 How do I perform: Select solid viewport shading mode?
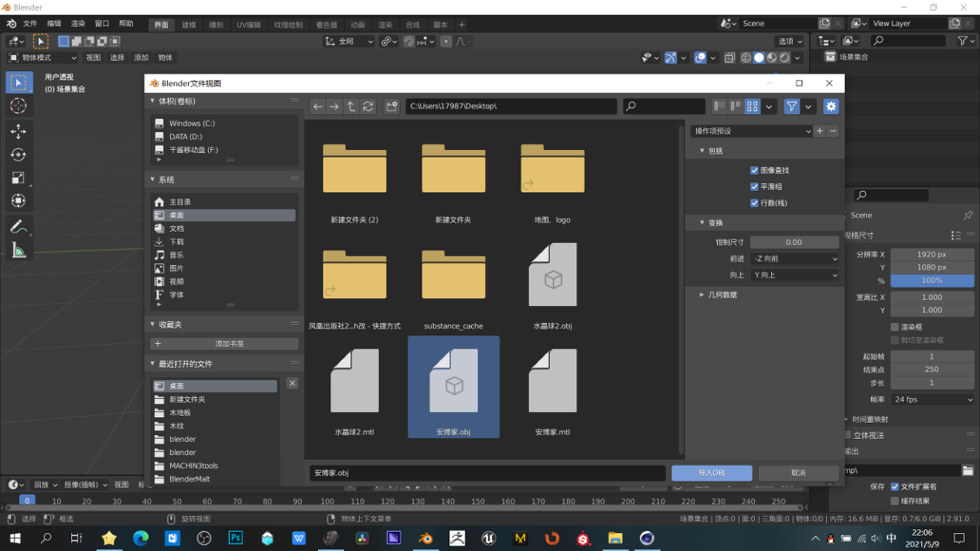[x=759, y=58]
